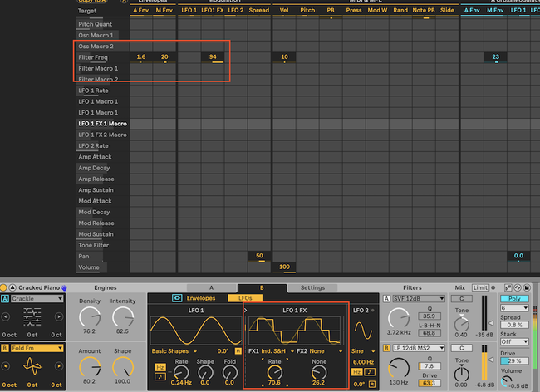Toggle the Limit button in Mix
Image resolution: width=540 pixels, height=392 pixels.
pos(480,287)
